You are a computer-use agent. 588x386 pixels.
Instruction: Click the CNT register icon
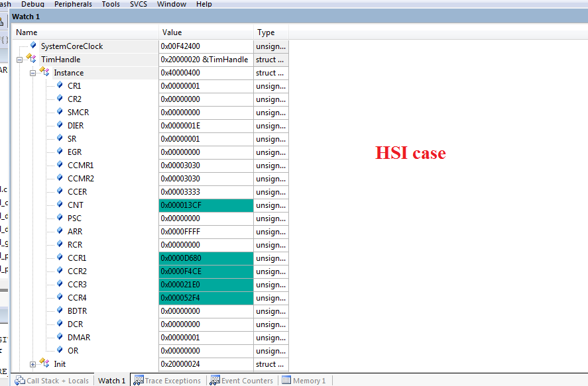click(60, 204)
